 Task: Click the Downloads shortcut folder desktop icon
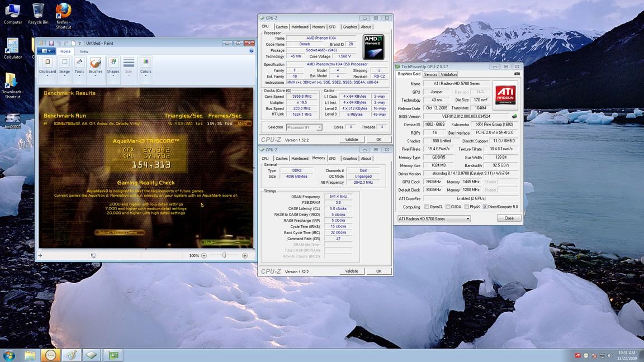[12, 85]
